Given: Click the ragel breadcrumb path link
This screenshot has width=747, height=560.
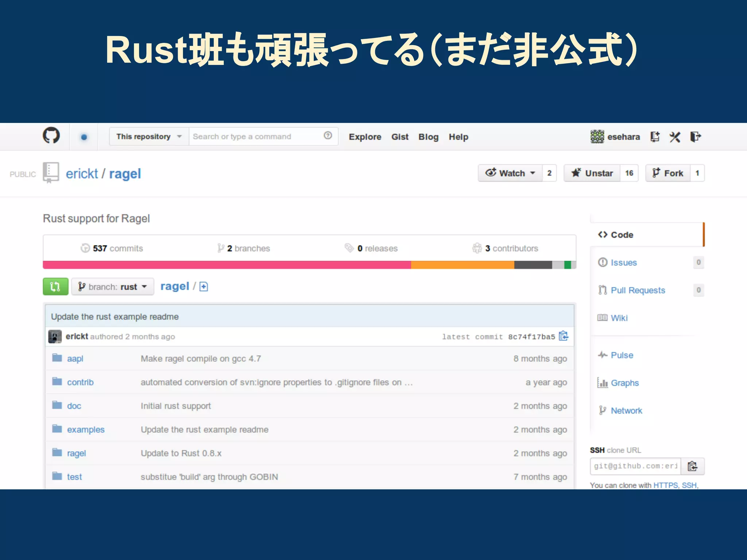Looking at the screenshot, I should [175, 287].
